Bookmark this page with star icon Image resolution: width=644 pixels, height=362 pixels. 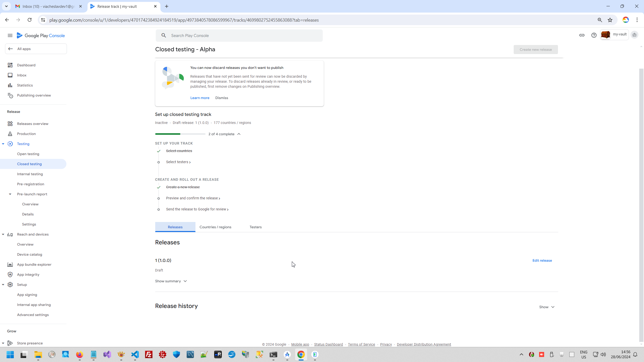610,20
